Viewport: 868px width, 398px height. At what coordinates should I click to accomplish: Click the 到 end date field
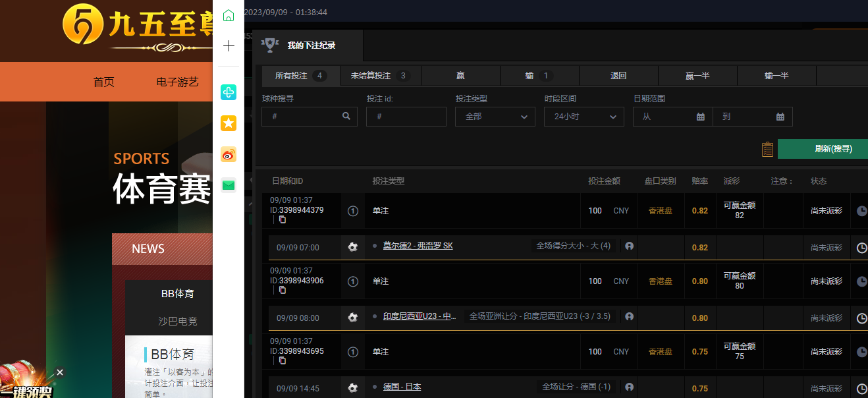[753, 117]
